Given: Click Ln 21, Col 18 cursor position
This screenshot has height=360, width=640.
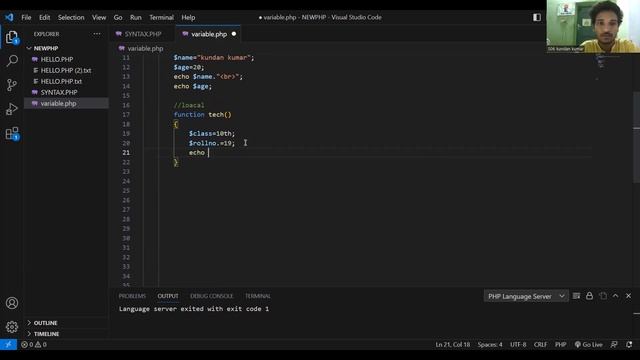Looking at the screenshot, I should point(453,344).
